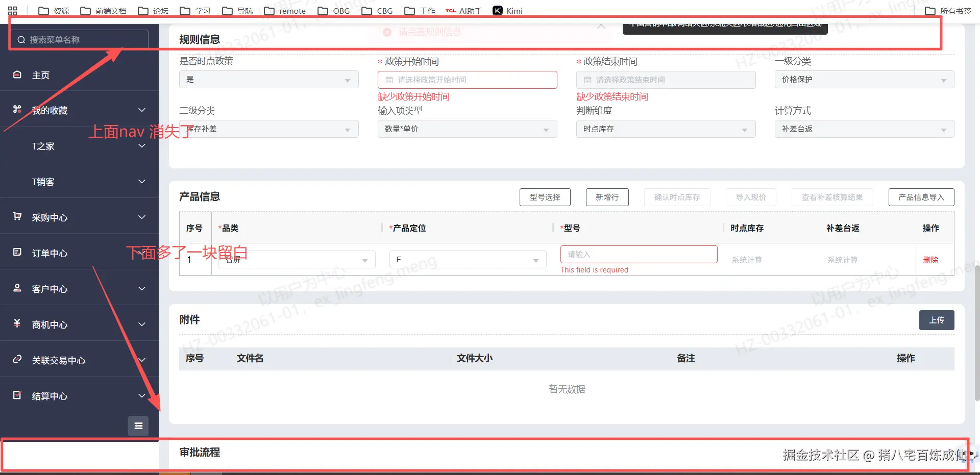Delete row 1 via the 删除 link

(x=930, y=260)
